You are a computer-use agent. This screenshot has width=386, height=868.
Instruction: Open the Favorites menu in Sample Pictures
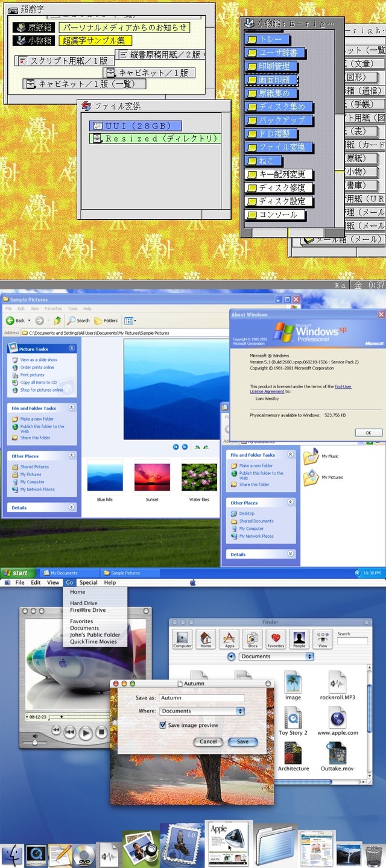(53, 309)
